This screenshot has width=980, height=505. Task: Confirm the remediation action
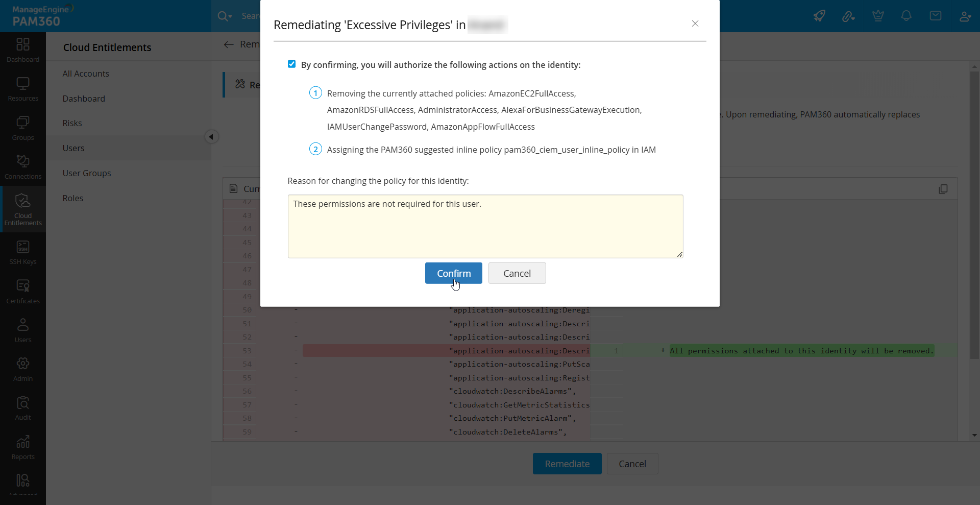coord(454,273)
